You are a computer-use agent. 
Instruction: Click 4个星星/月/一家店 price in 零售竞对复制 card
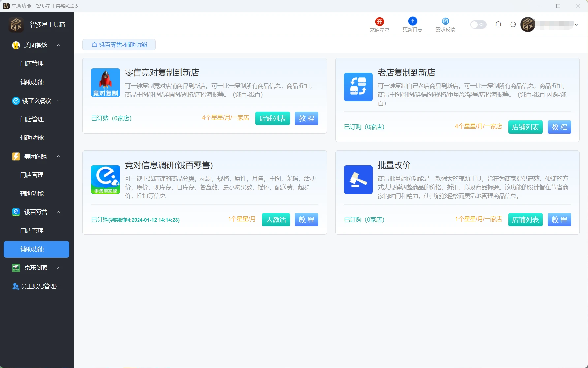pyautogui.click(x=226, y=118)
